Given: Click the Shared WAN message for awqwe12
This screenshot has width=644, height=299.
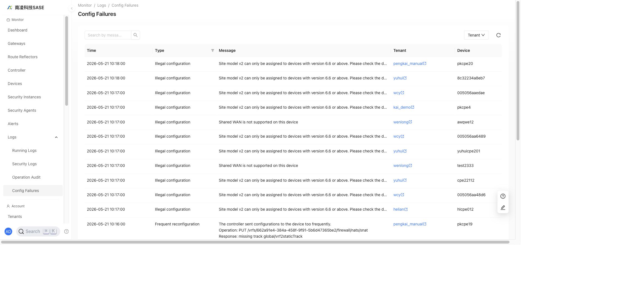Looking at the screenshot, I should pyautogui.click(x=258, y=122).
